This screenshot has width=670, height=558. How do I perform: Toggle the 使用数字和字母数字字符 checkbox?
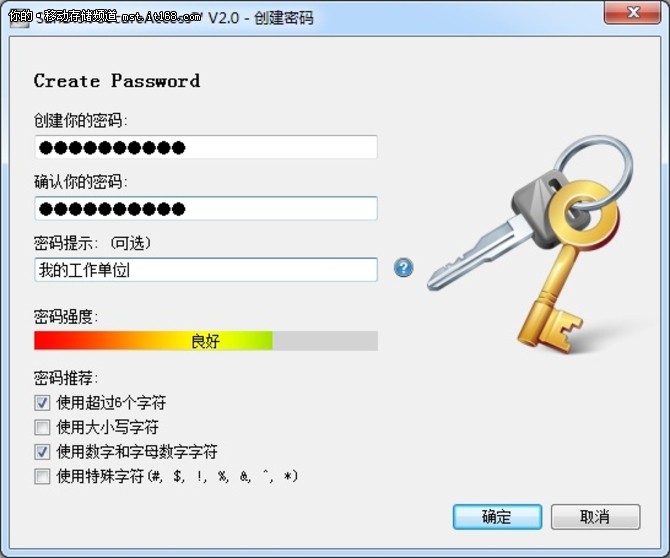coord(42,452)
